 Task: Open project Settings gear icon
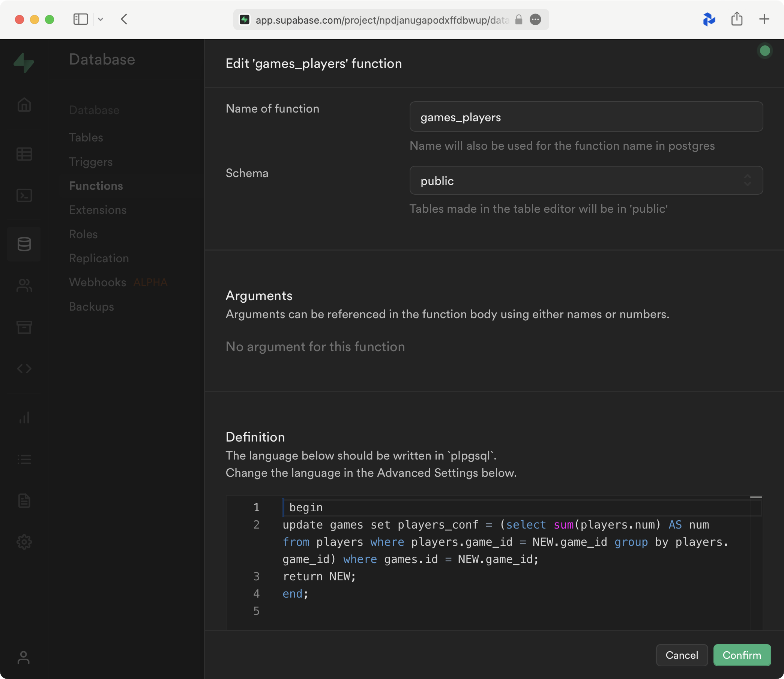point(24,541)
